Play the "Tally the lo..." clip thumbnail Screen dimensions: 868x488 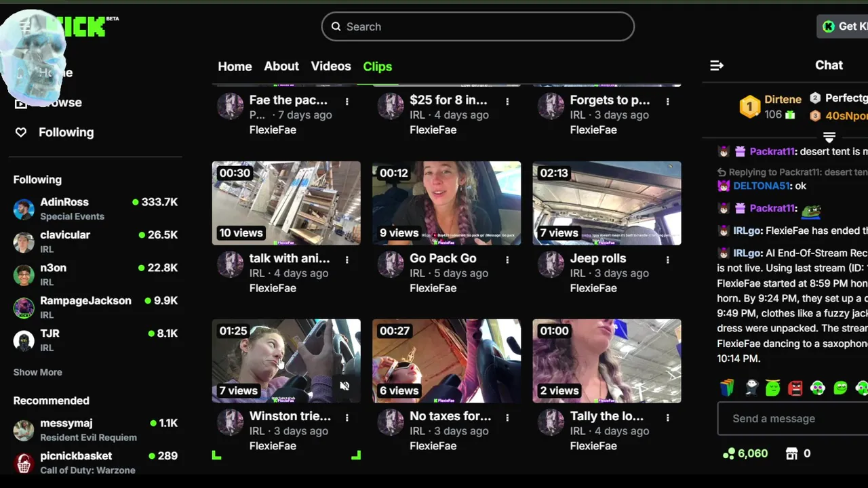[x=607, y=361]
